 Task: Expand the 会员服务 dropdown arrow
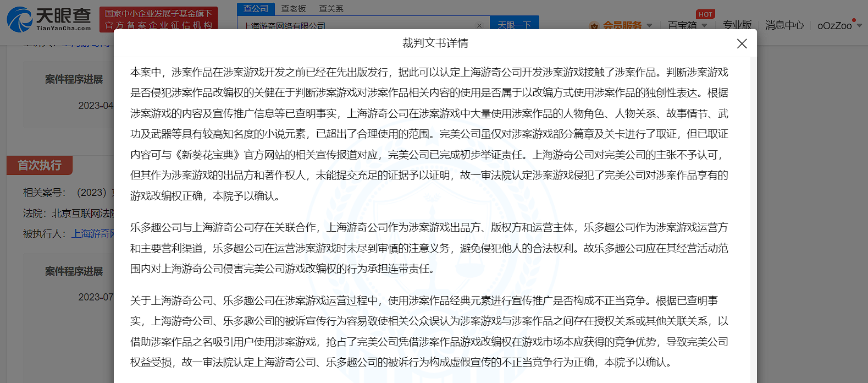[649, 26]
